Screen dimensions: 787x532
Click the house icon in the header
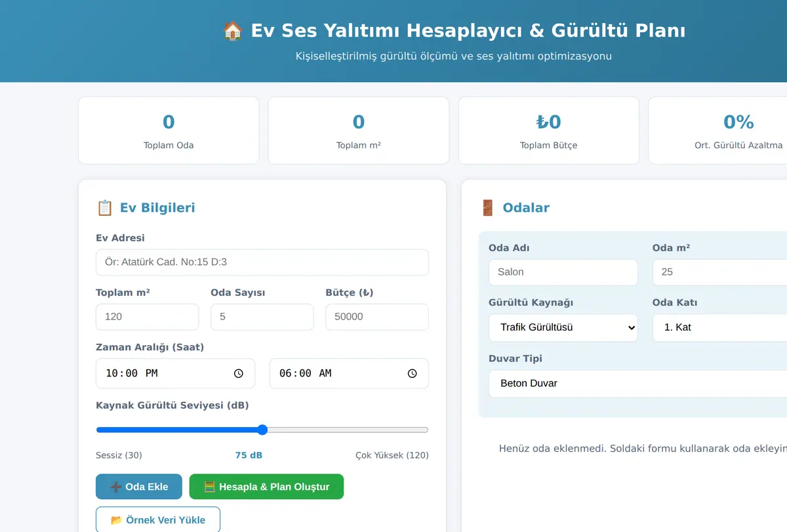(233, 30)
